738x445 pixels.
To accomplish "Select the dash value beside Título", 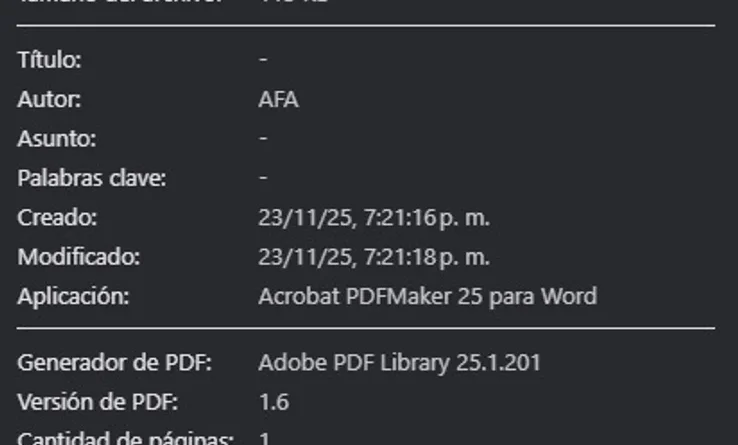I will (263, 60).
